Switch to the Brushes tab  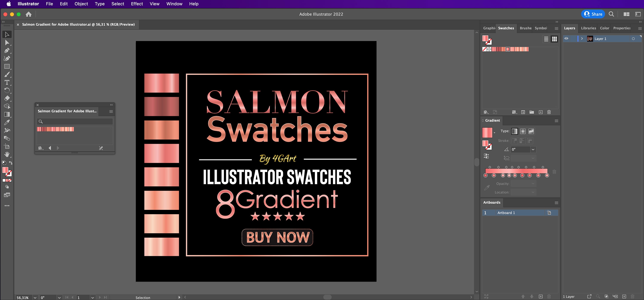(525, 28)
